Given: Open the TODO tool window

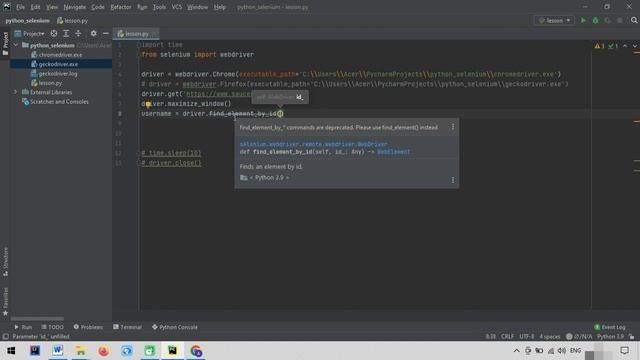Looking at the screenshot, I should click(52, 327).
